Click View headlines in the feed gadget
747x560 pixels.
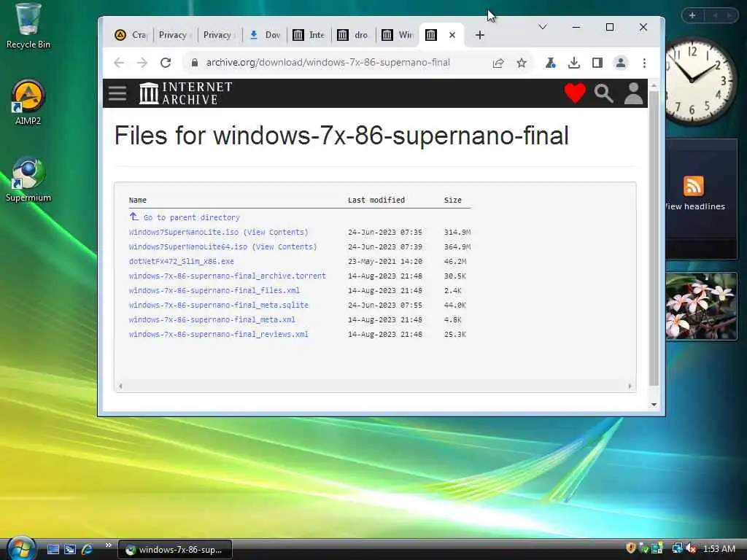pos(695,206)
